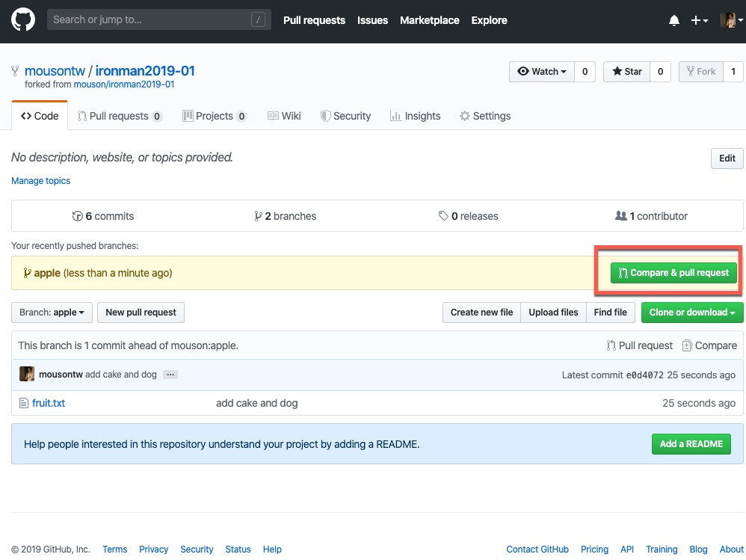
Task: Open the Status footer link
Action: point(238,549)
